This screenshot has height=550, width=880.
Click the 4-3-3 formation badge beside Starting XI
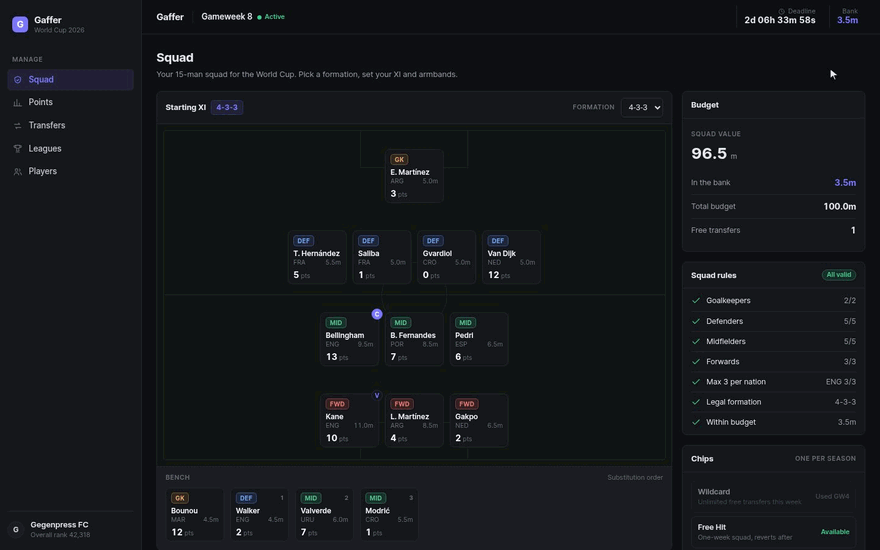[227, 108]
